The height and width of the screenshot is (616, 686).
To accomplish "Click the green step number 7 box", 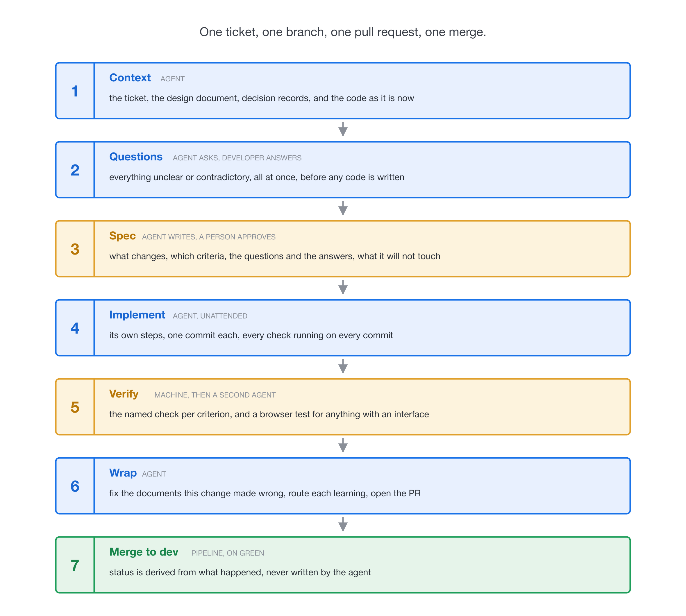I will [x=75, y=565].
